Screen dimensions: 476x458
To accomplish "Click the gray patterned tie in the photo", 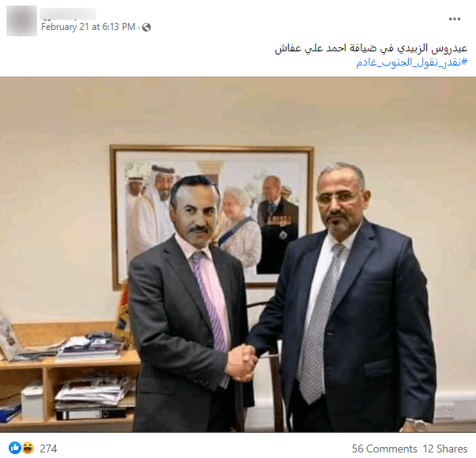I will [x=320, y=323].
